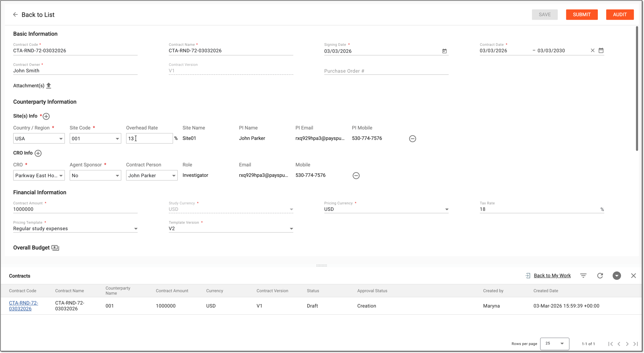
Task: Collapse the Contracts panel with round arrow
Action: pyautogui.click(x=617, y=276)
